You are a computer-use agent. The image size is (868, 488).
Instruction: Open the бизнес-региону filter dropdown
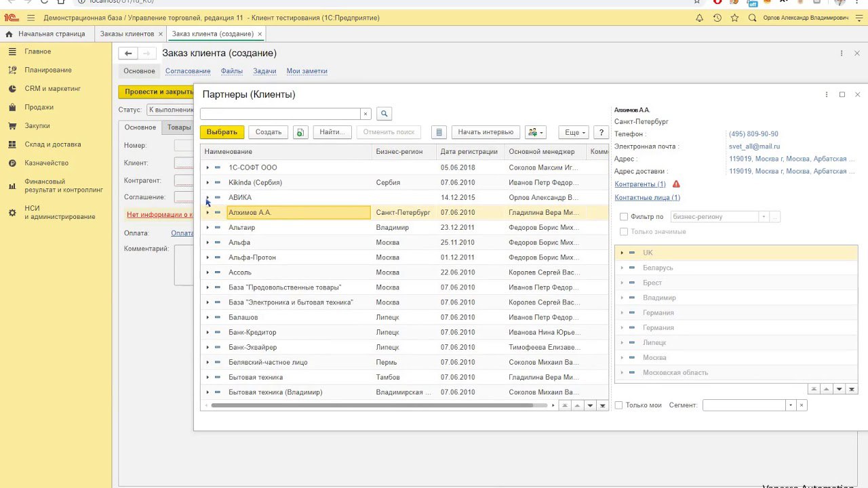click(764, 217)
